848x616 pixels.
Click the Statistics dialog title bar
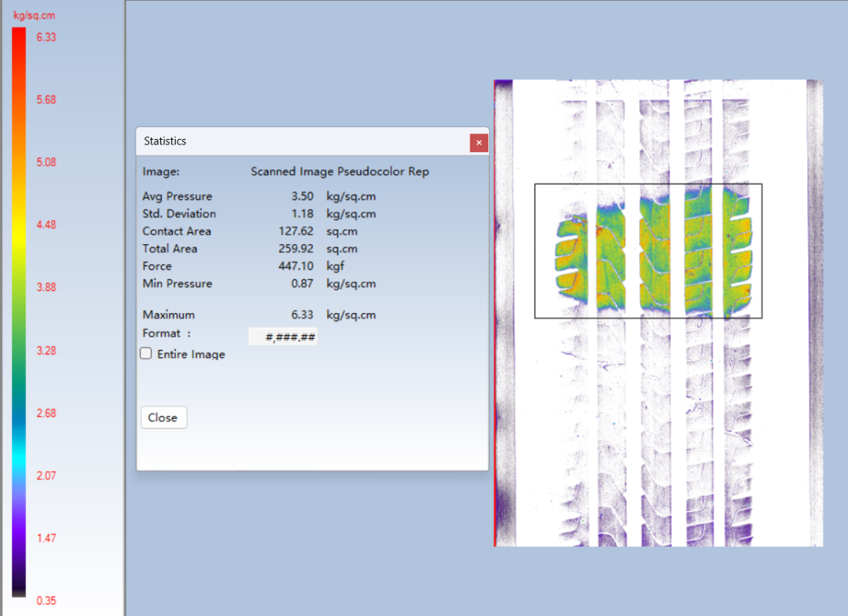298,141
